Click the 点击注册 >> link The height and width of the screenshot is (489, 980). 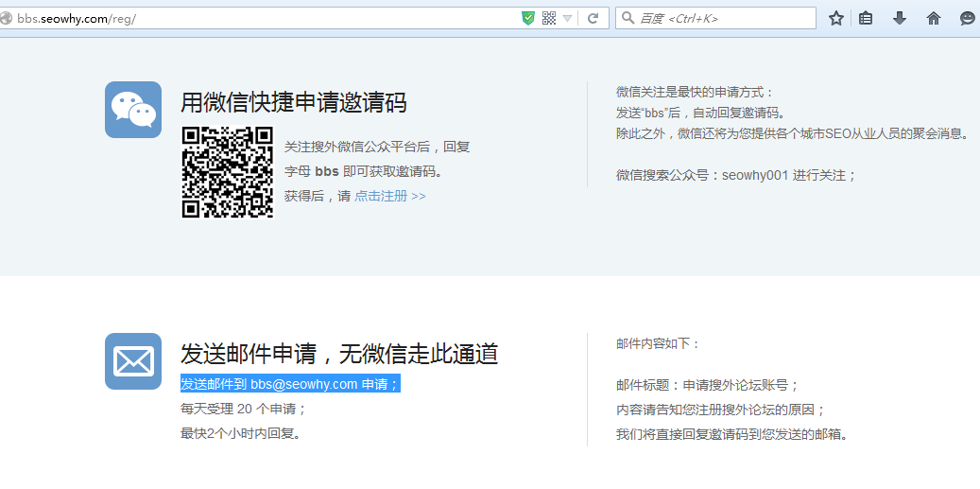point(389,196)
